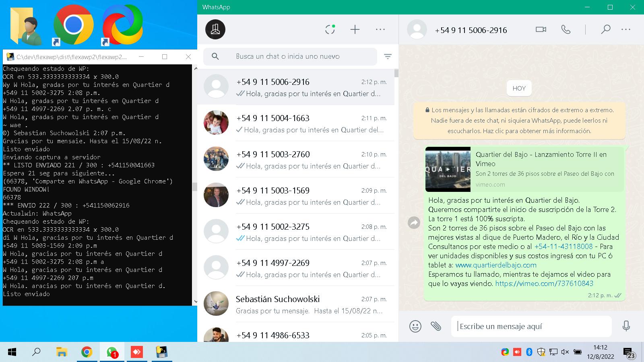644x362 pixels.
Task: Open the unread chats filter icon
Action: pos(388,57)
